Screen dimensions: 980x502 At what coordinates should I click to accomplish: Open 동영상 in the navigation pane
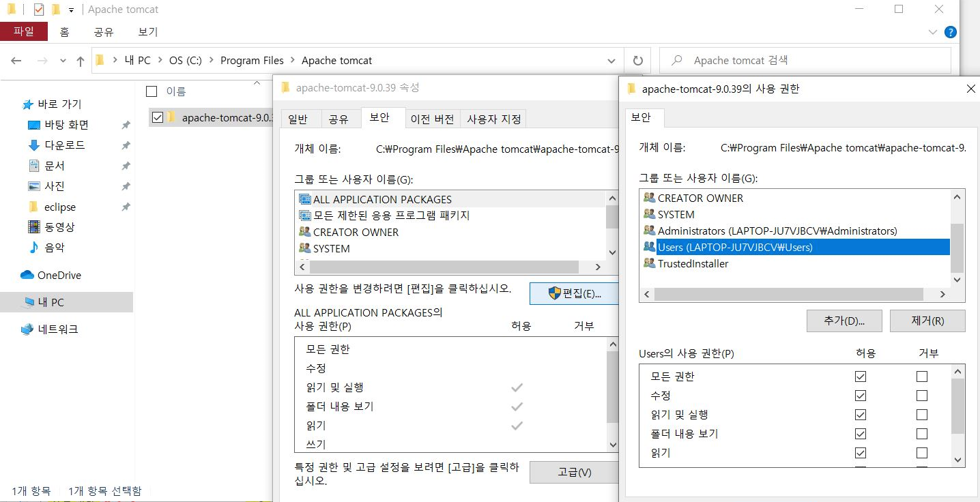(x=60, y=227)
